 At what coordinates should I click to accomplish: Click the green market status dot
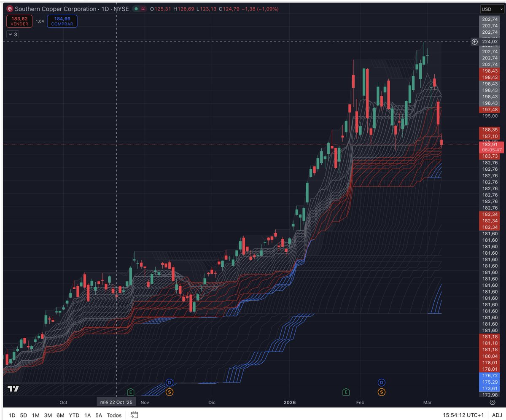(137, 9)
